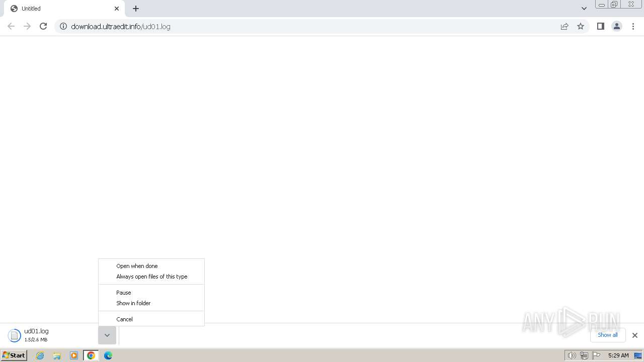Go back to the previous page
644x362 pixels.
(x=11, y=26)
